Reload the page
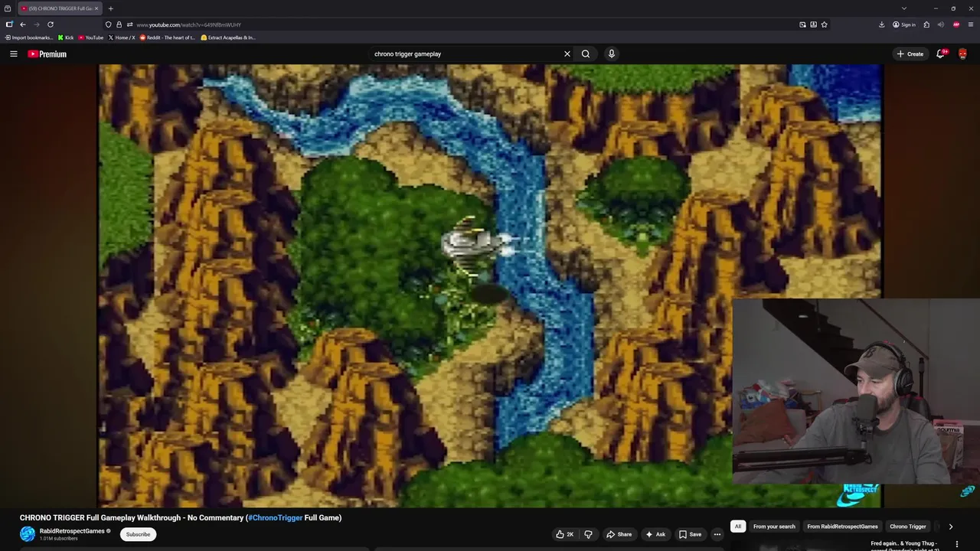 tap(51, 24)
